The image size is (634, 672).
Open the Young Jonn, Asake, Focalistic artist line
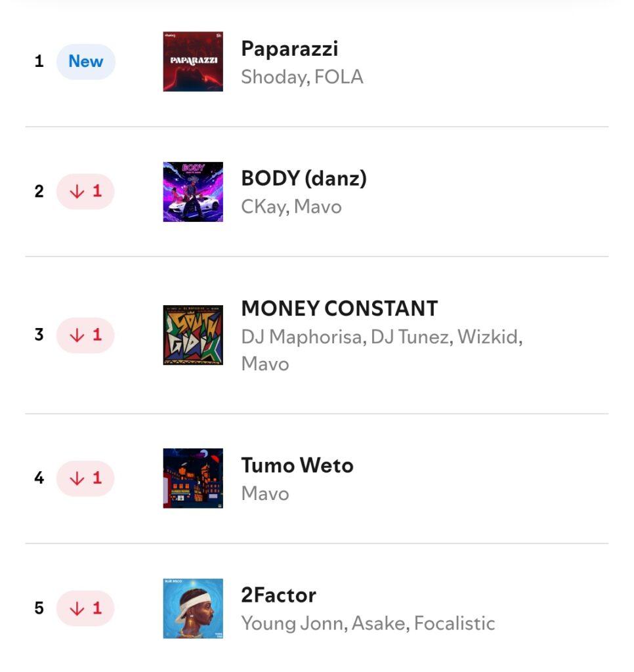click(368, 623)
